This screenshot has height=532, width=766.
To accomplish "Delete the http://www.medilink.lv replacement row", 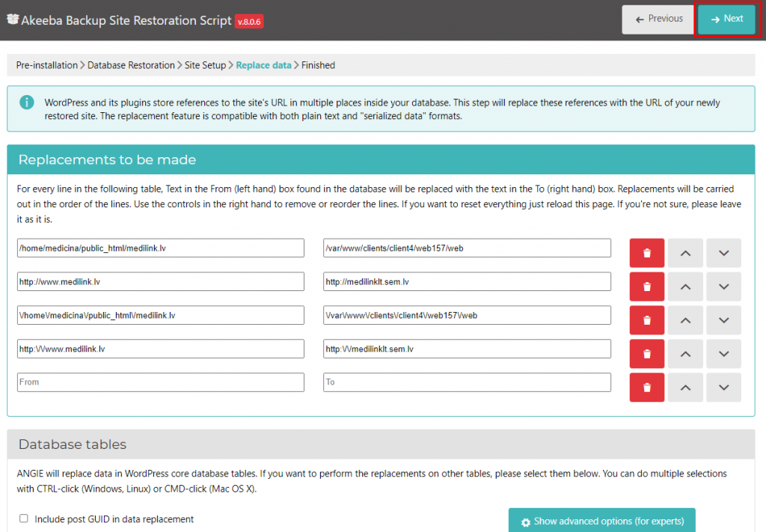I will point(647,287).
